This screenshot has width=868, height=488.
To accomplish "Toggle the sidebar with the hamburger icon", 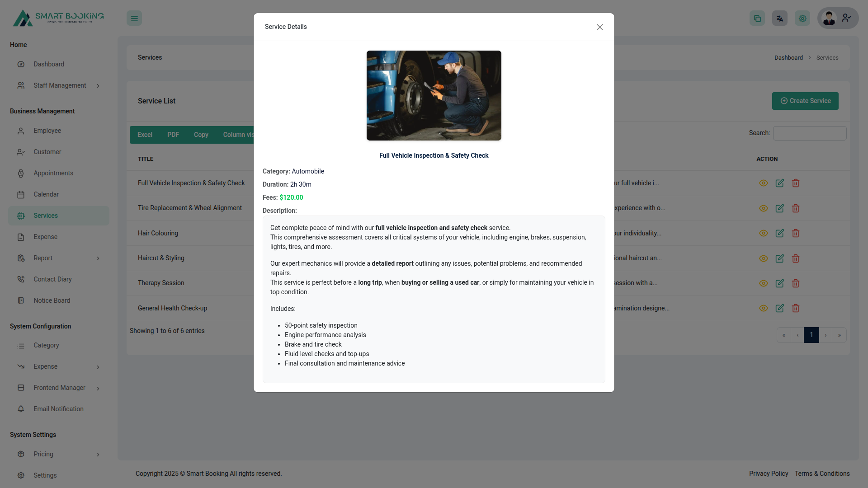I will coord(134,18).
